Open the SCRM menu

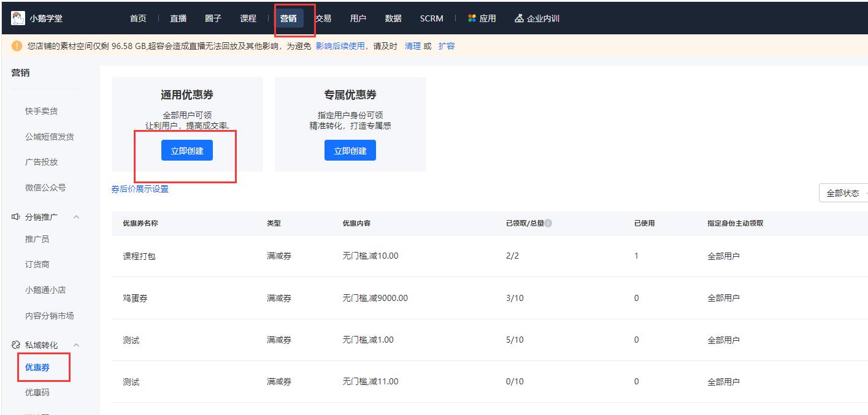(431, 18)
